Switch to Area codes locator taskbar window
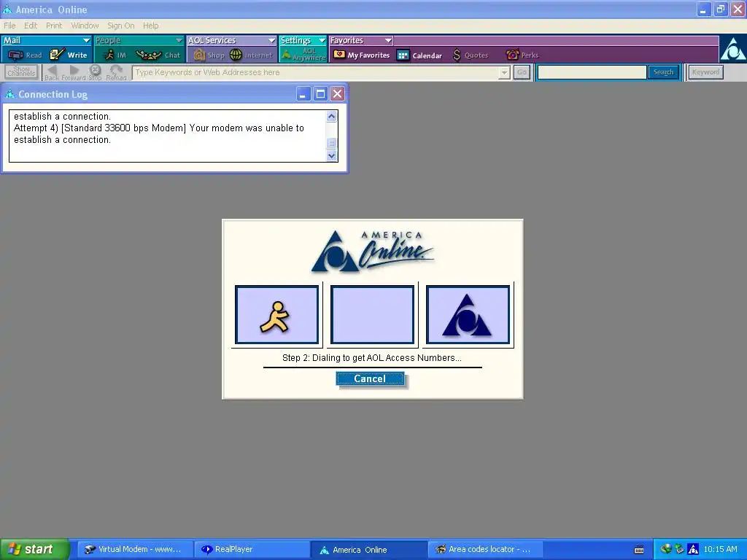 (487, 550)
